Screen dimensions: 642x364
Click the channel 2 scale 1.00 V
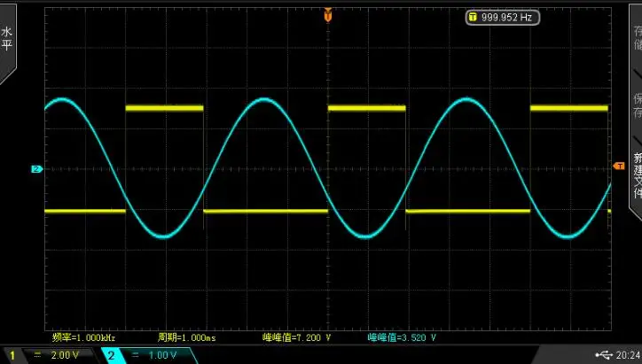[162, 355]
